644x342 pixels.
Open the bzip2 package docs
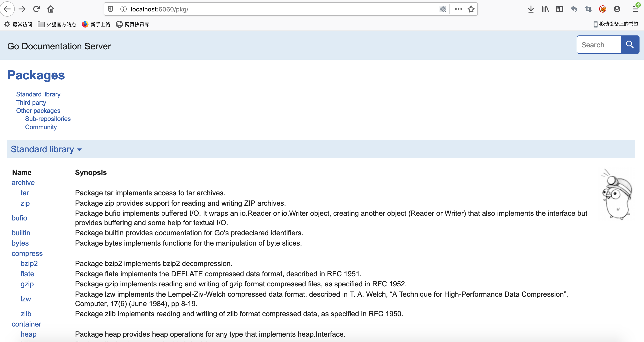coord(29,264)
